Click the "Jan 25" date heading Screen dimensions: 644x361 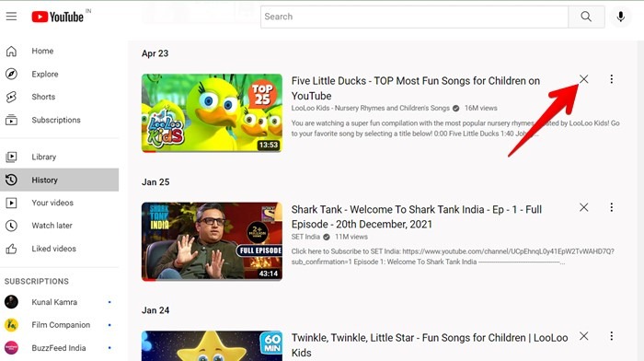(155, 182)
